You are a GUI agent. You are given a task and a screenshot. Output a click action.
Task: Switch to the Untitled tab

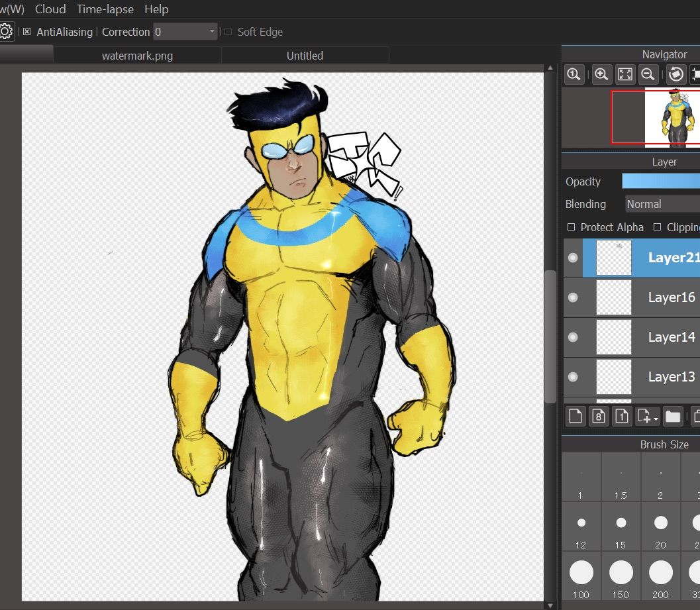(305, 56)
